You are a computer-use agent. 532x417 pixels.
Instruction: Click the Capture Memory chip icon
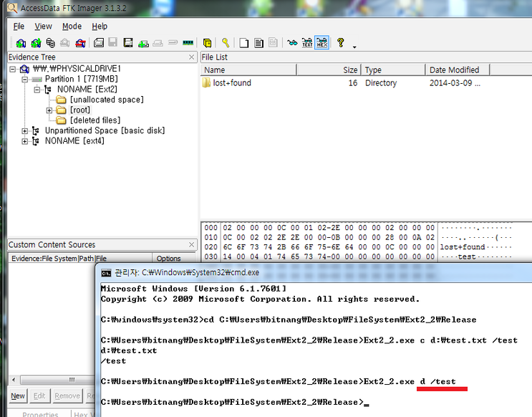coord(188,43)
